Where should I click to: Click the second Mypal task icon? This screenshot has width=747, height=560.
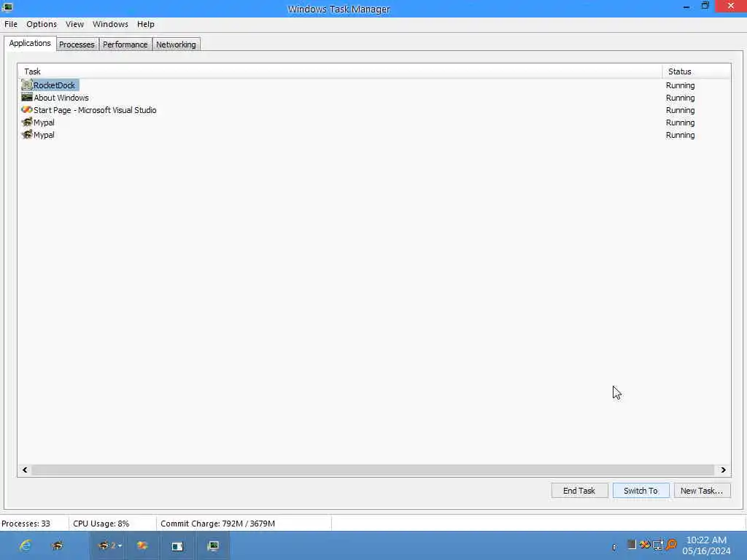coord(27,135)
